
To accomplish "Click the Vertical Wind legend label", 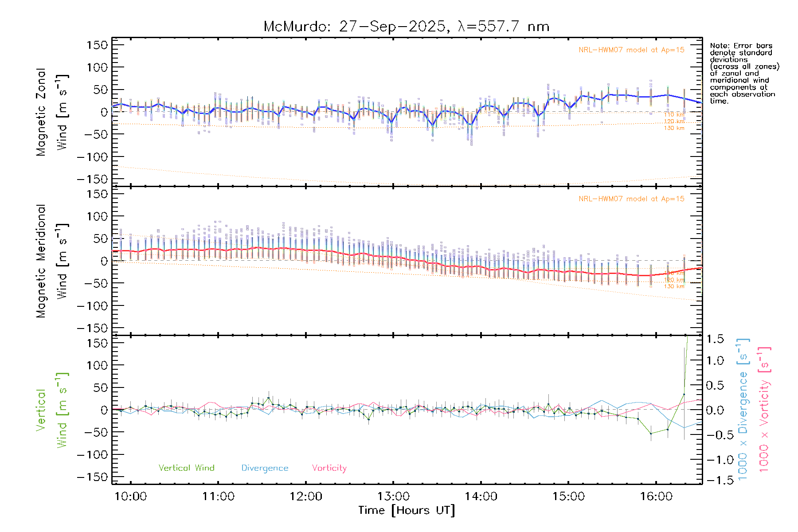I will (x=186, y=468).
